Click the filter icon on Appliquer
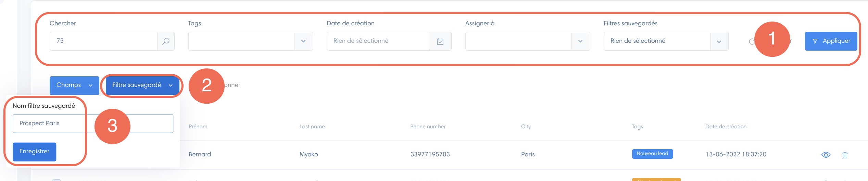Screen dimensions: 868x181 (x=815, y=41)
